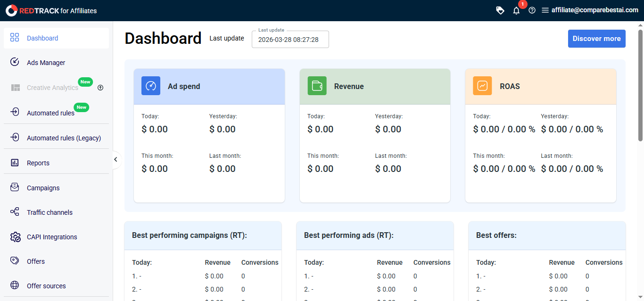Click the New badge on Automated rules
The image size is (644, 301).
pyautogui.click(x=82, y=107)
